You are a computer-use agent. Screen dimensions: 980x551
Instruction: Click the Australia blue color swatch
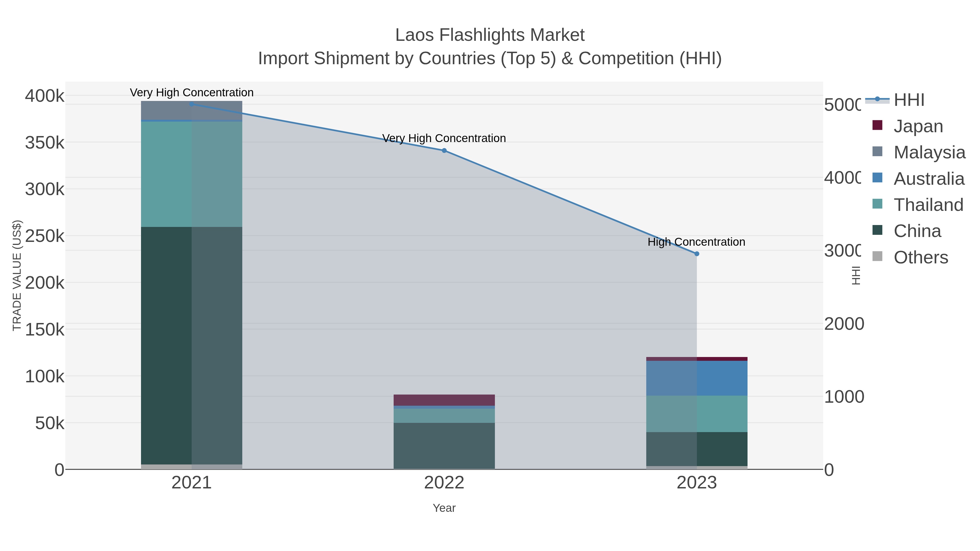[877, 178]
